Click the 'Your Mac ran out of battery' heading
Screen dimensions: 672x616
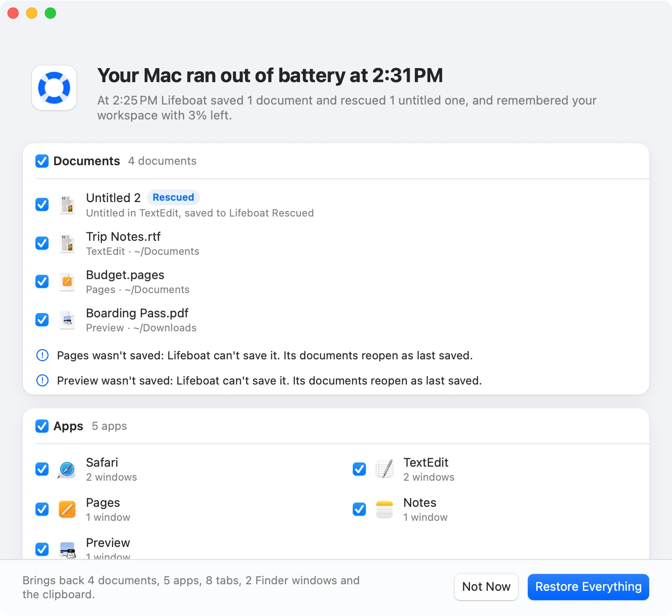click(270, 76)
